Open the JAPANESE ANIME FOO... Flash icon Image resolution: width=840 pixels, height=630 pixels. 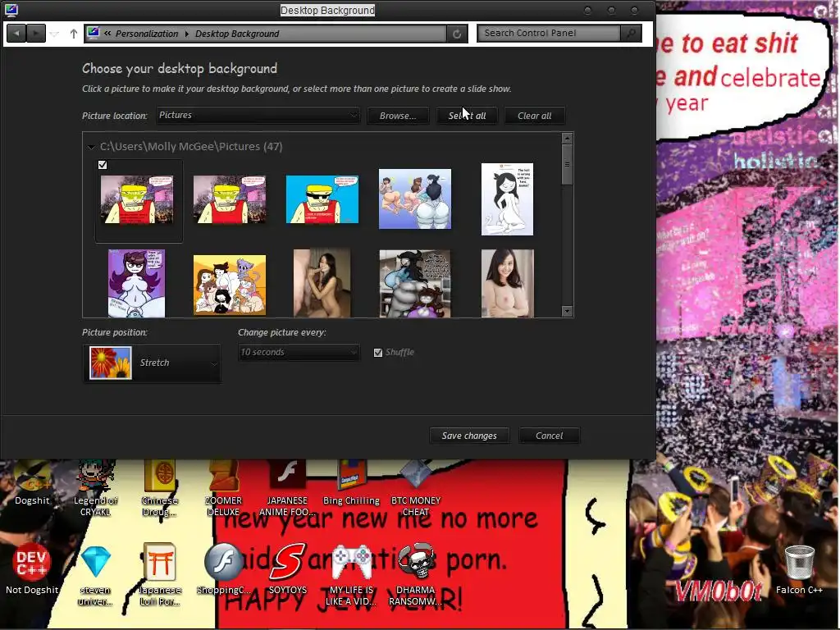pos(287,487)
